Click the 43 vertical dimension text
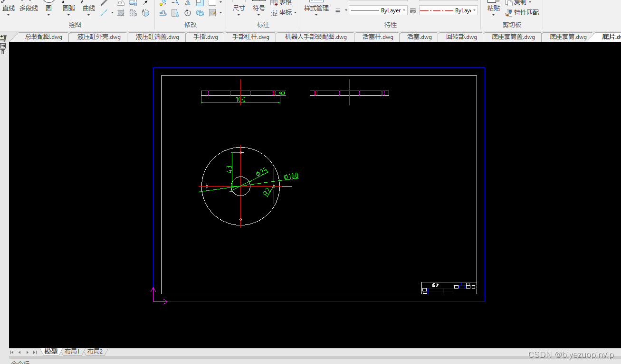The width and height of the screenshot is (621, 364). pos(229,168)
